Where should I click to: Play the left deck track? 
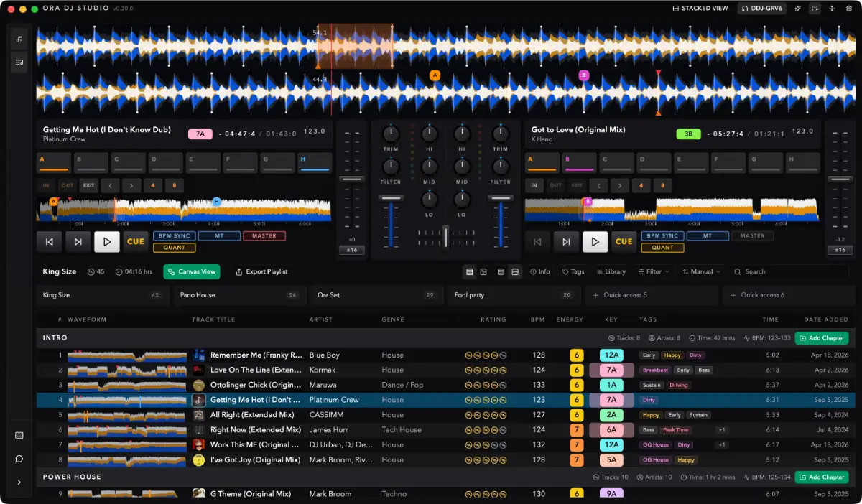[x=107, y=242]
